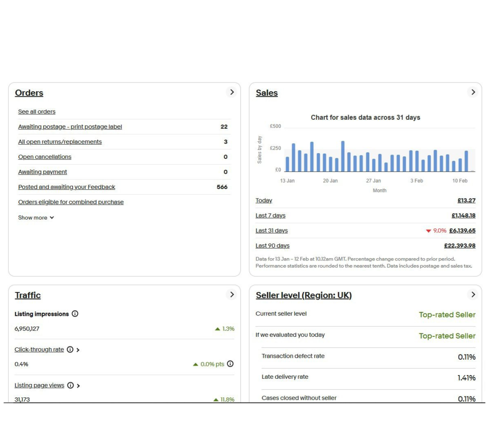The image size is (489, 448).
Task: Click Listing page views info icon
Action: coord(71,385)
